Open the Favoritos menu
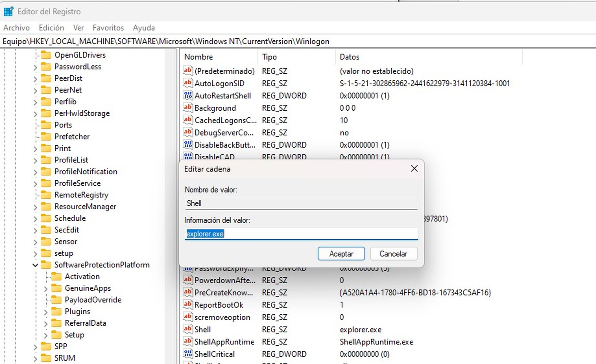Screen dimensions: 596x364 [x=108, y=28]
